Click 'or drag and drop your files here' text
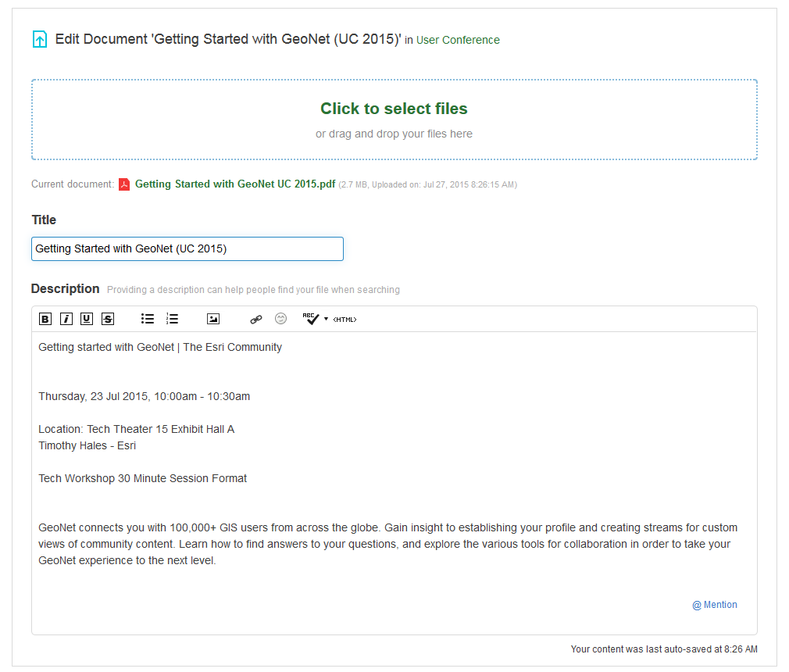The image size is (789, 672). pyautogui.click(x=394, y=134)
